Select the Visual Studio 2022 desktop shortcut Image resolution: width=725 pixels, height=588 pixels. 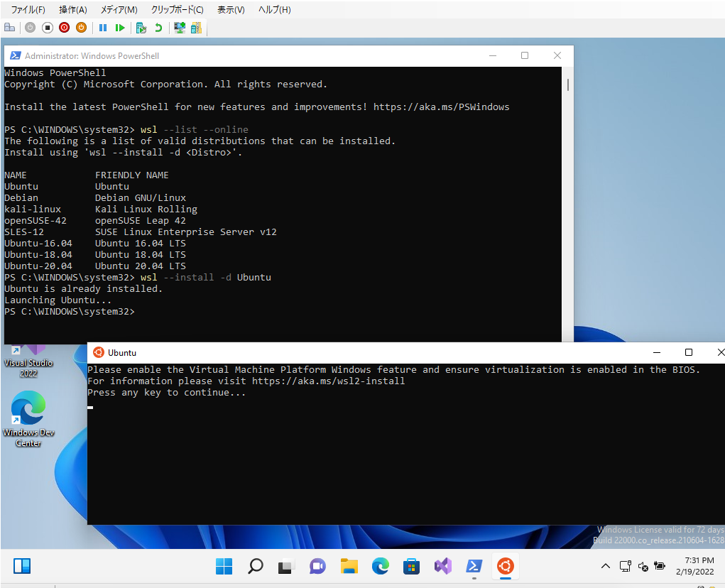click(x=28, y=362)
